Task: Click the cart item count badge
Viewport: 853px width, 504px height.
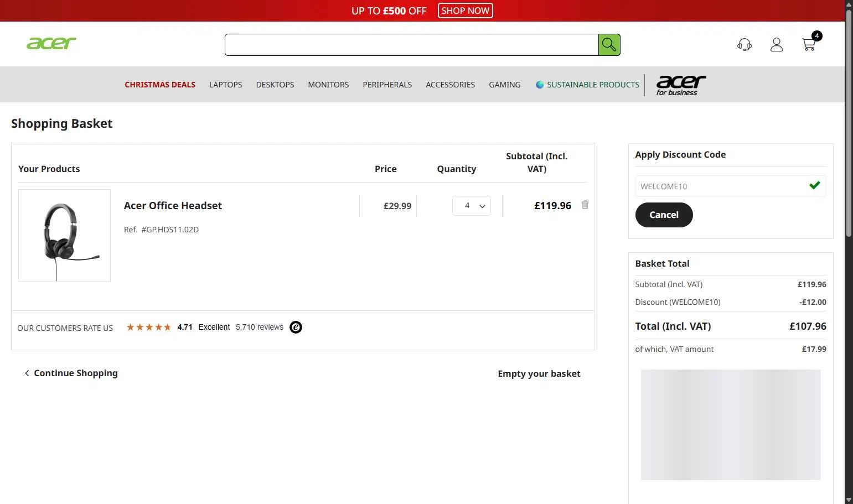Action: click(817, 36)
